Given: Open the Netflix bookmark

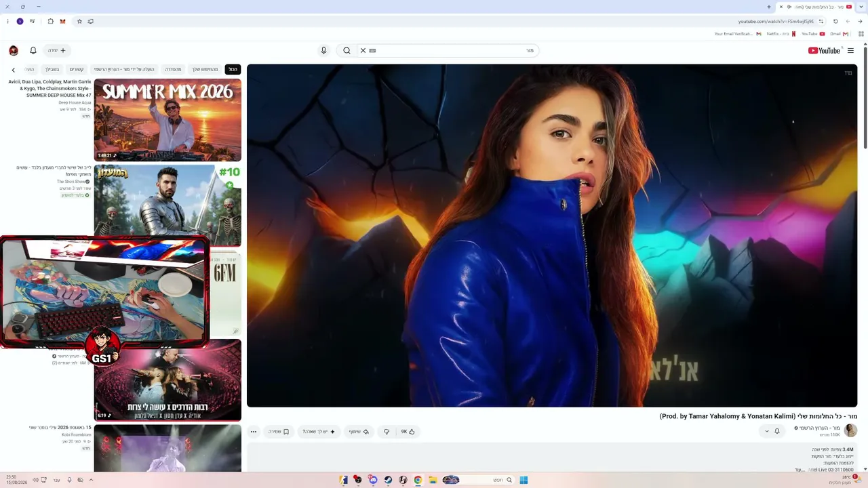Looking at the screenshot, I should pyautogui.click(x=783, y=34).
